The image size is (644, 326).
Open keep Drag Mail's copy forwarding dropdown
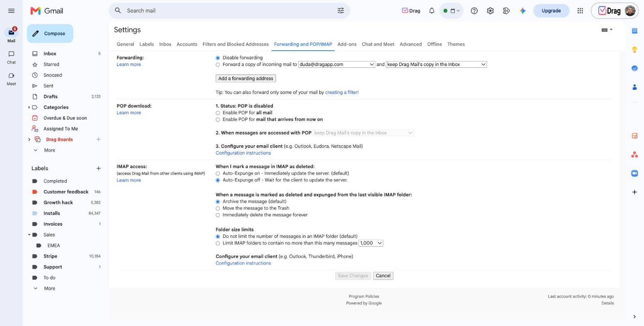tap(436, 64)
